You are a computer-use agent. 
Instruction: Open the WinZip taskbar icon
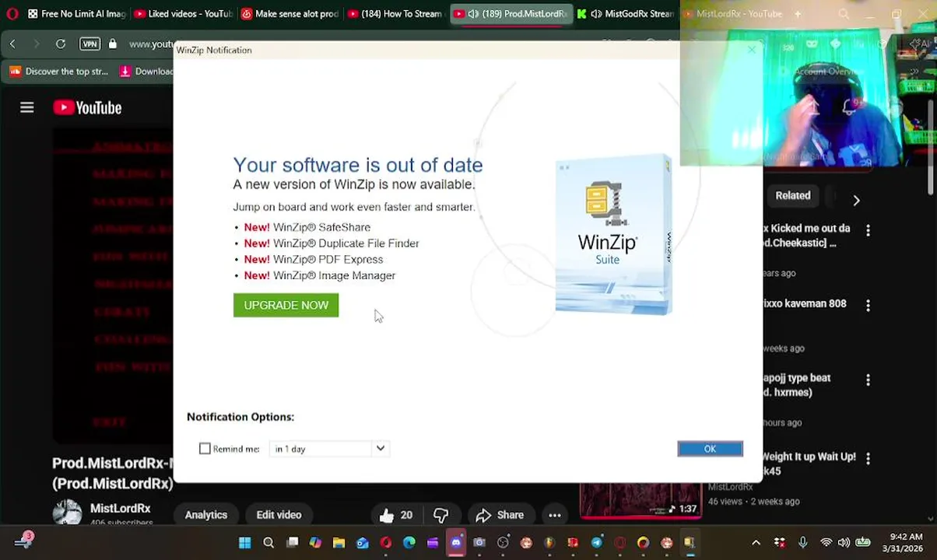click(x=690, y=543)
